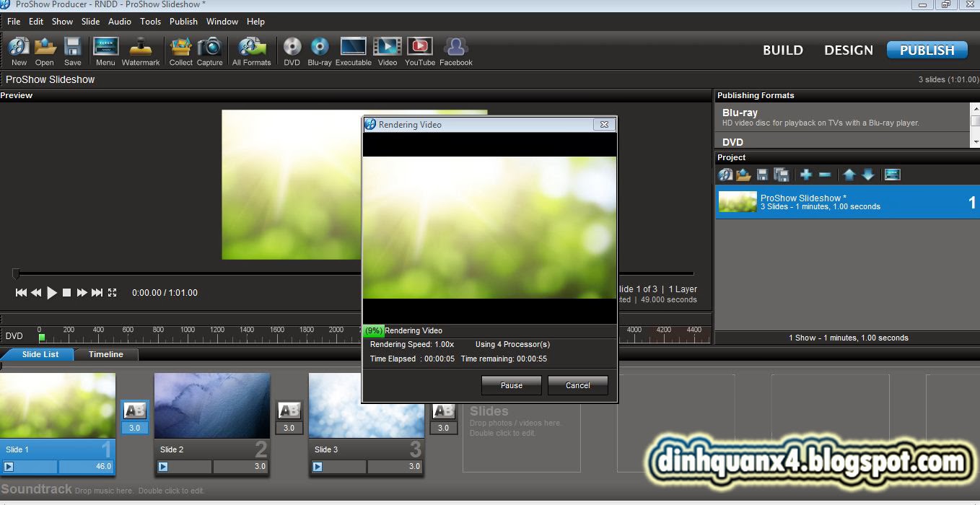Add a show with the plus icon
Screen dimensions: 980x505
806,175
